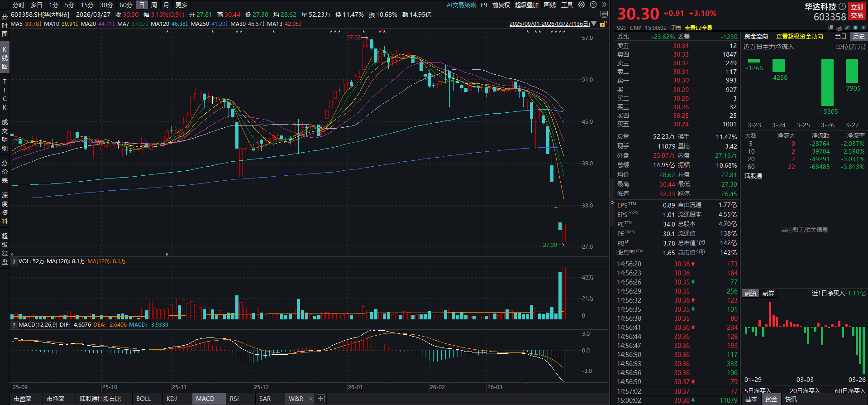Click the bell alert icon under stock code
868x405 pixels.
click(x=855, y=28)
